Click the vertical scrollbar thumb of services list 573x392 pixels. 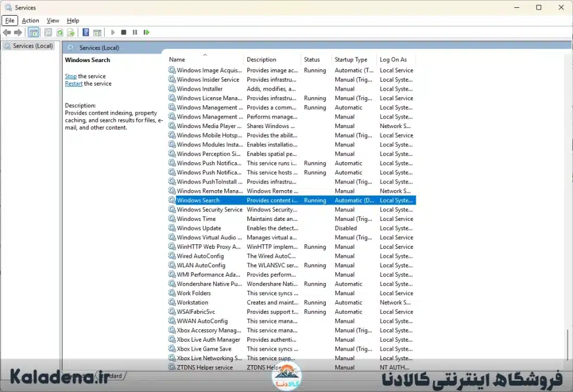[567, 345]
